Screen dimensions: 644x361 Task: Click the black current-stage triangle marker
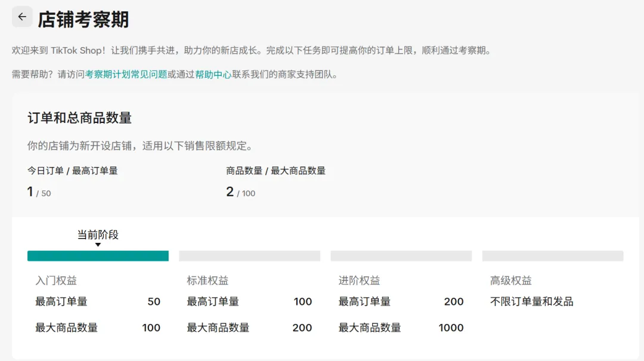tap(98, 245)
